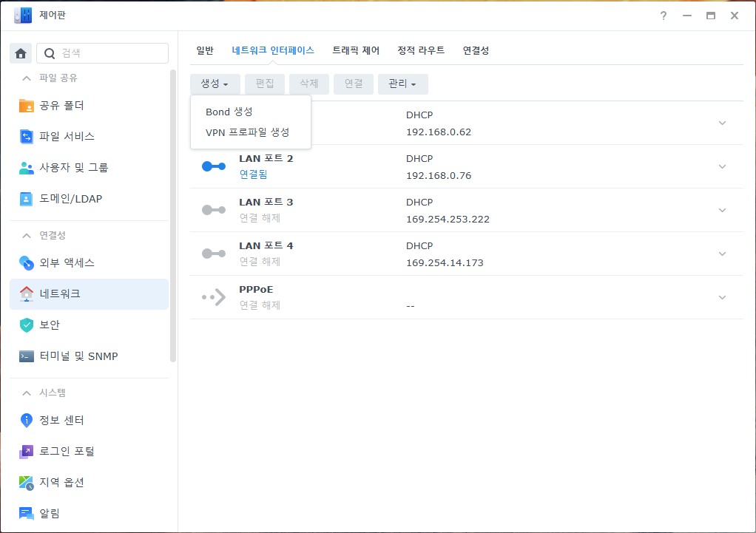Viewport: 756px width, 533px height.
Task: Switch to 일반 tab
Action: [205, 50]
